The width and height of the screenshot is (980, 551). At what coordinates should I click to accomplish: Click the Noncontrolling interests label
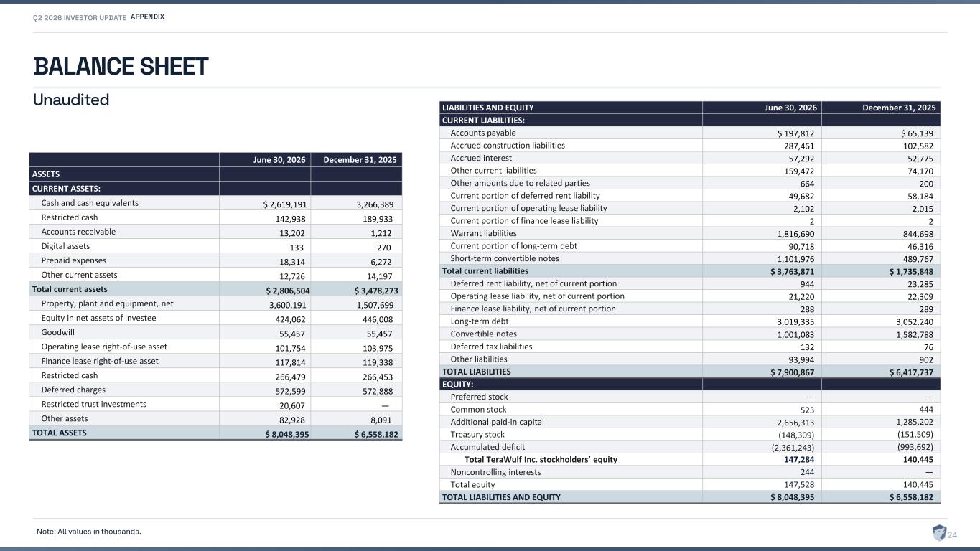point(495,472)
